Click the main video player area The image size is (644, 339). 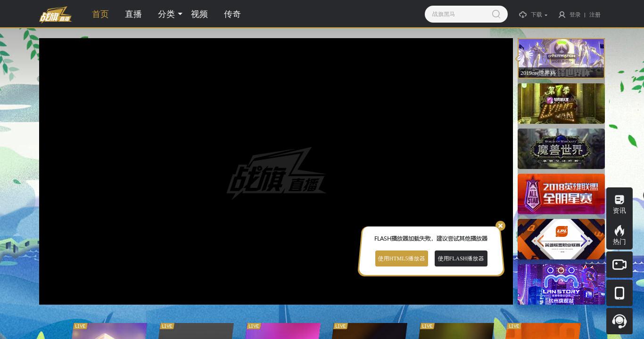point(276,171)
